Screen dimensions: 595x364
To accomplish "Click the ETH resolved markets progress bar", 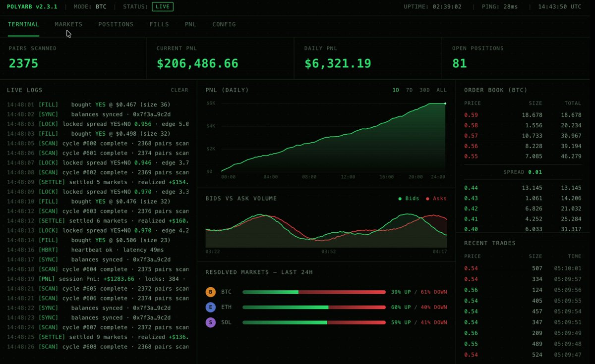I will [x=314, y=308].
